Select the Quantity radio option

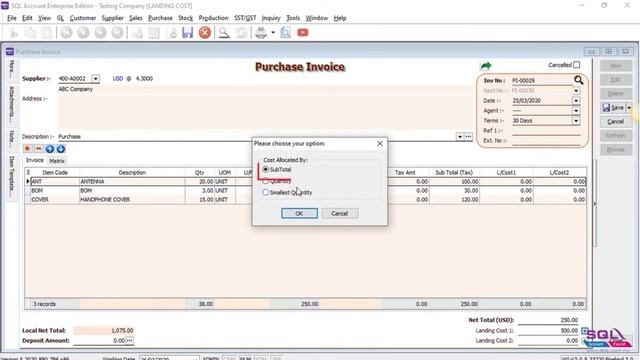pyautogui.click(x=266, y=181)
